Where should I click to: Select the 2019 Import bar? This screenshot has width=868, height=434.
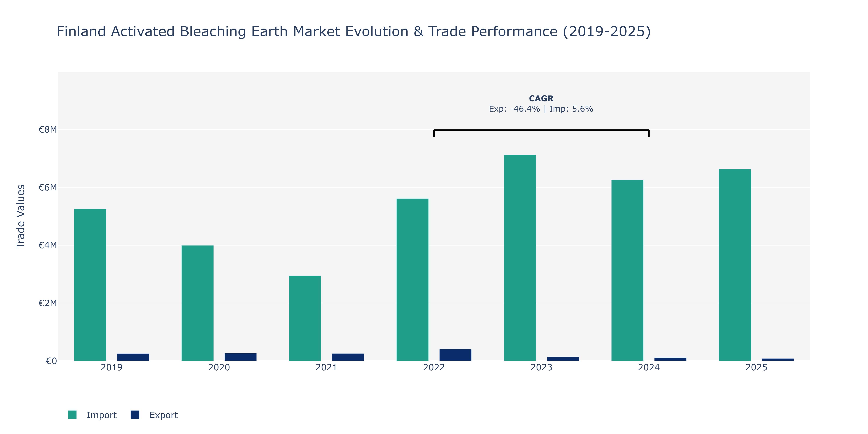click(90, 285)
